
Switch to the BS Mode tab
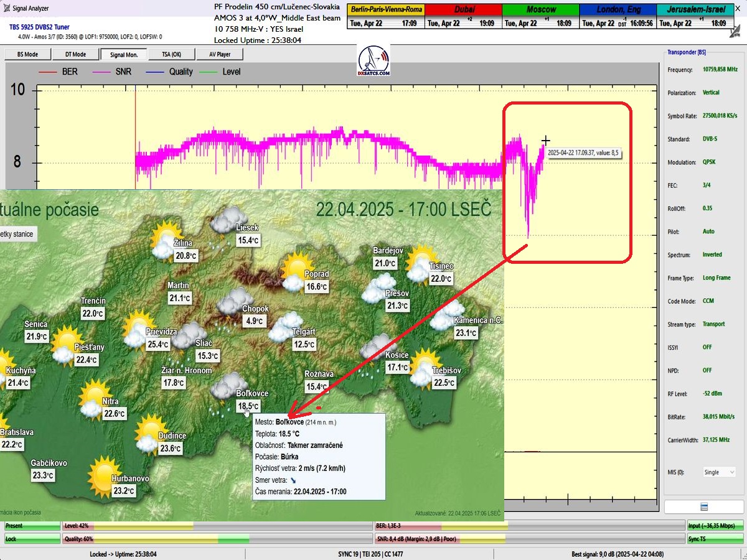[x=27, y=54]
